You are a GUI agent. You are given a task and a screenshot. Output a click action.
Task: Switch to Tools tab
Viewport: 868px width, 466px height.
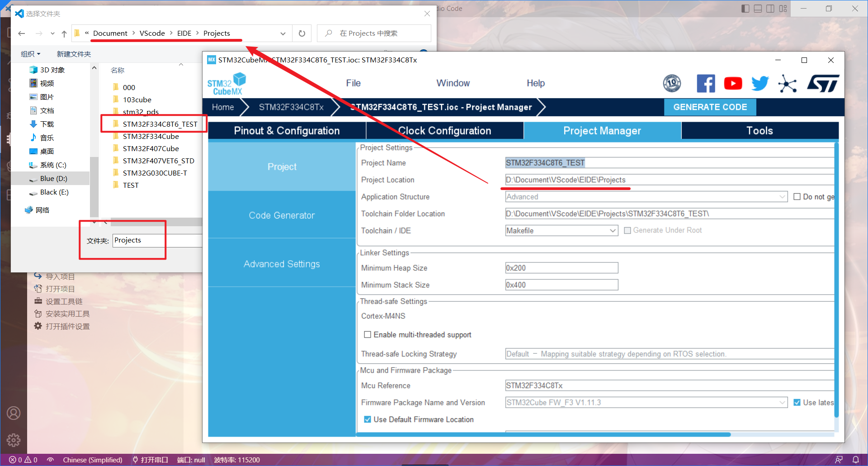click(759, 131)
